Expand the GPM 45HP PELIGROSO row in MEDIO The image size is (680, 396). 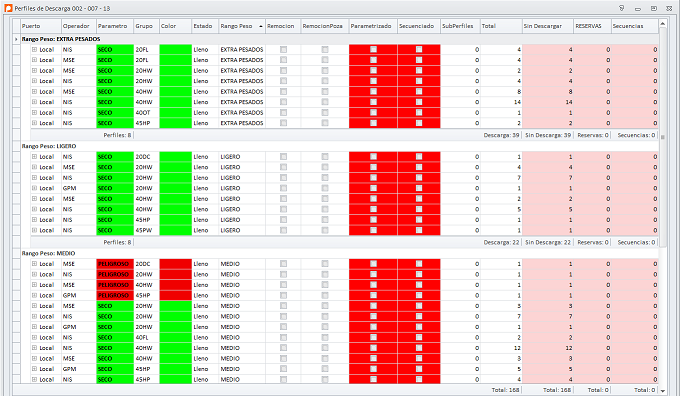pos(34,295)
